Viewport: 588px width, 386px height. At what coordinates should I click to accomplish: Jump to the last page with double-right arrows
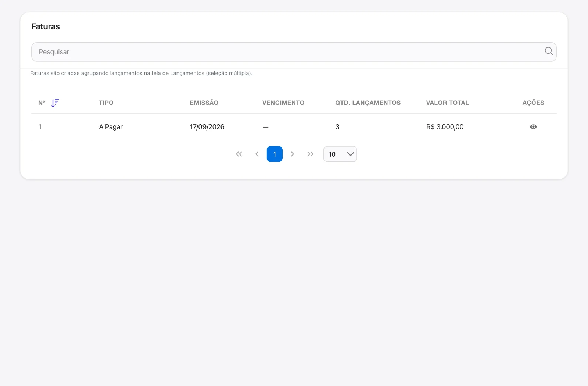(x=311, y=154)
